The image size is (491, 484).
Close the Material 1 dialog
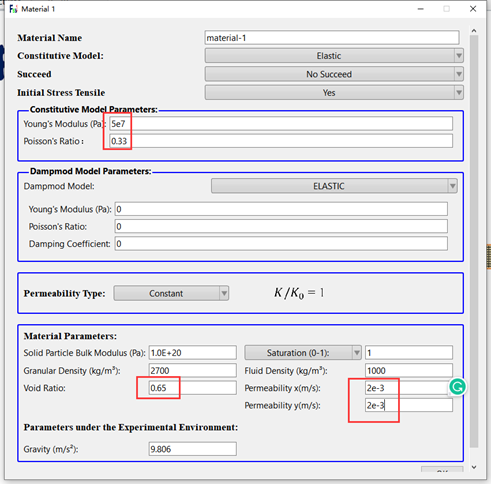(473, 9)
